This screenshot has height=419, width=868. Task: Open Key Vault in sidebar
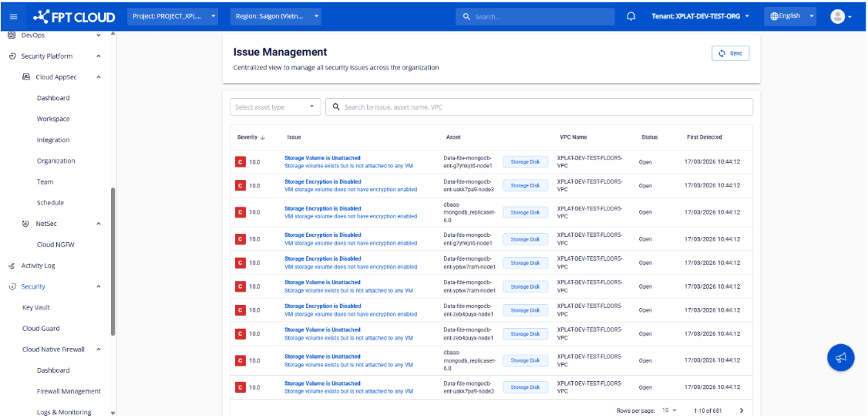(36, 307)
